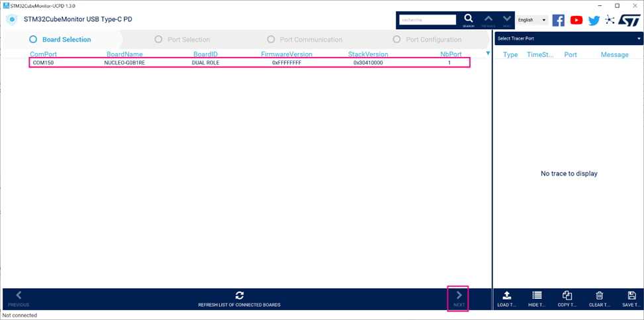Select the Port Communication step
644x320 pixels.
[304, 40]
